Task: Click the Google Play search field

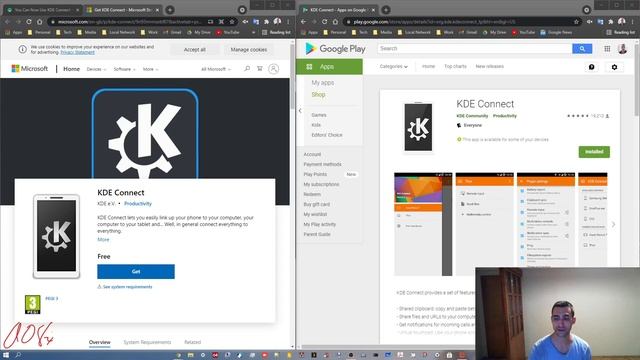Action: 475,49
